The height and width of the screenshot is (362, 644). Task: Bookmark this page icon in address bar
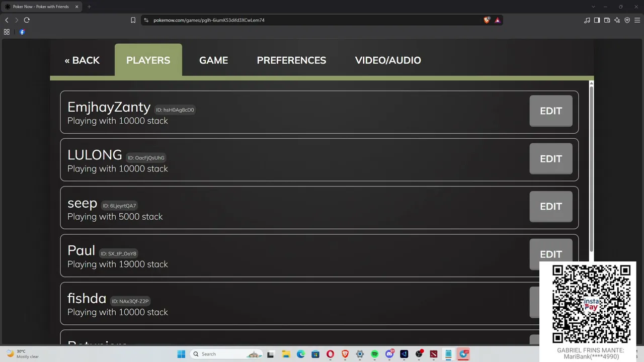(133, 20)
